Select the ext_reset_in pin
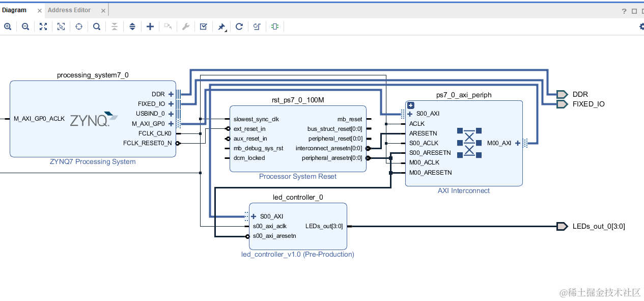The height and width of the screenshot is (301, 644). tap(249, 129)
